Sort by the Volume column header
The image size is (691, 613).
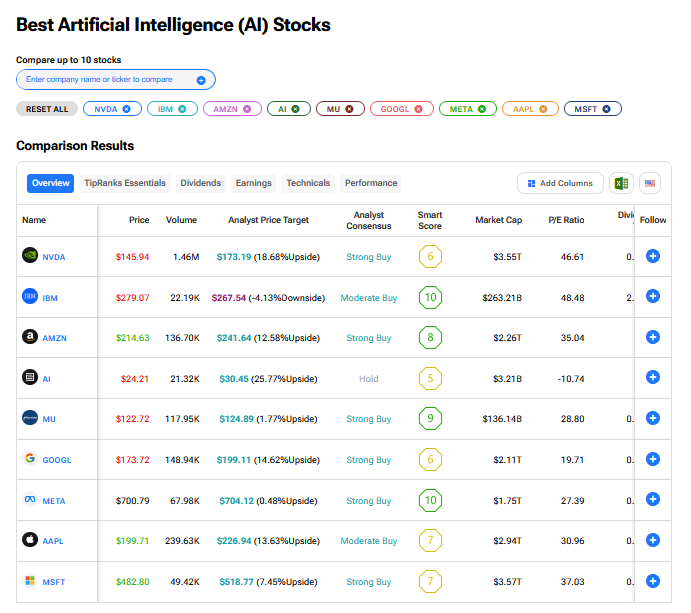point(181,220)
